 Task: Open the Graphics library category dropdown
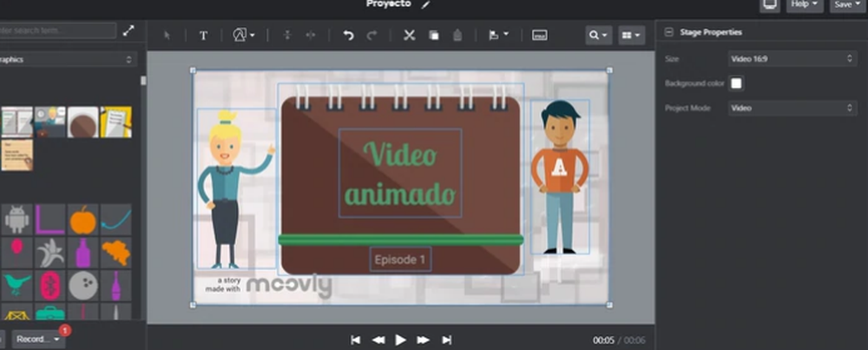pos(68,59)
